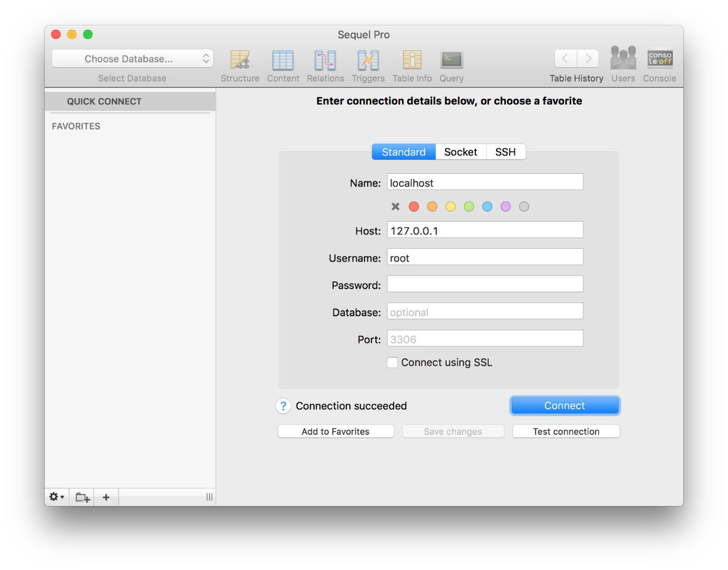
Task: Click the Test connection button
Action: pos(566,432)
